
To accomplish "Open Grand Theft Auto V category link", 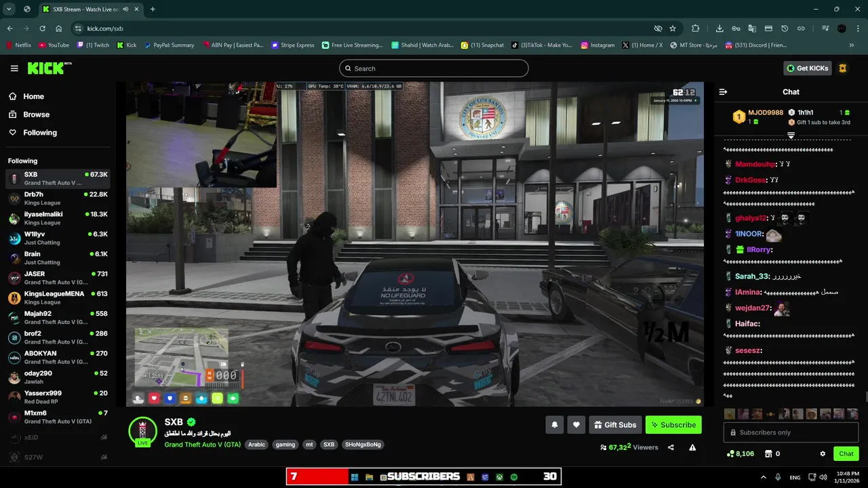I will point(202,445).
